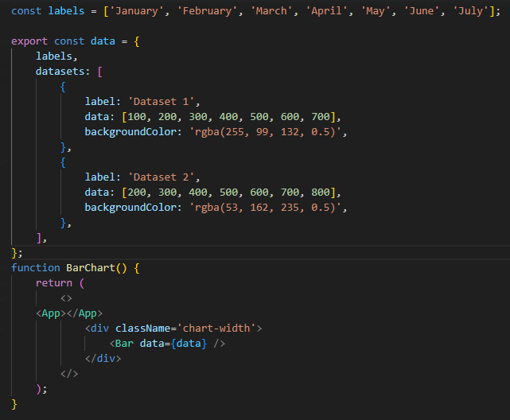The image size is (510, 420).
Task: Click the closing div tag
Action: click(103, 358)
